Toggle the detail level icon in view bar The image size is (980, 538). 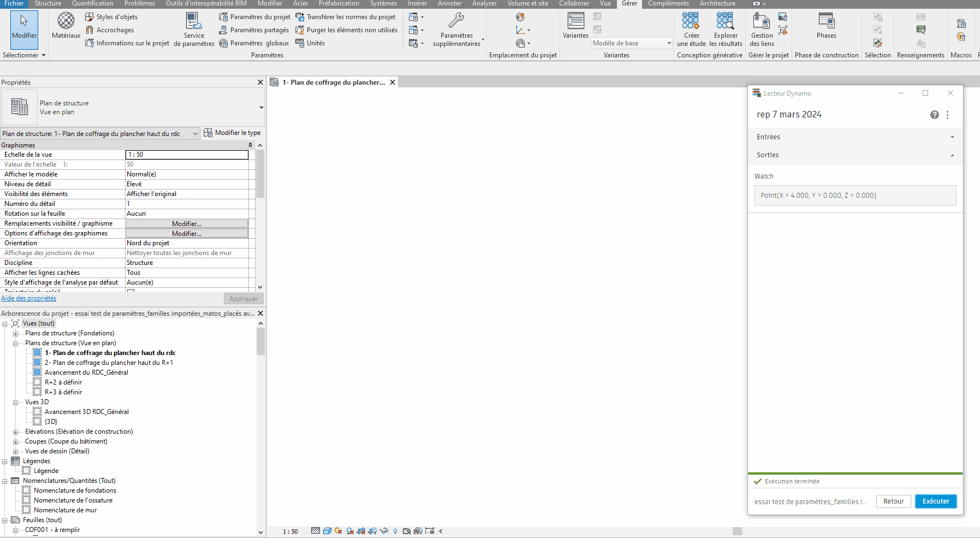(x=316, y=531)
